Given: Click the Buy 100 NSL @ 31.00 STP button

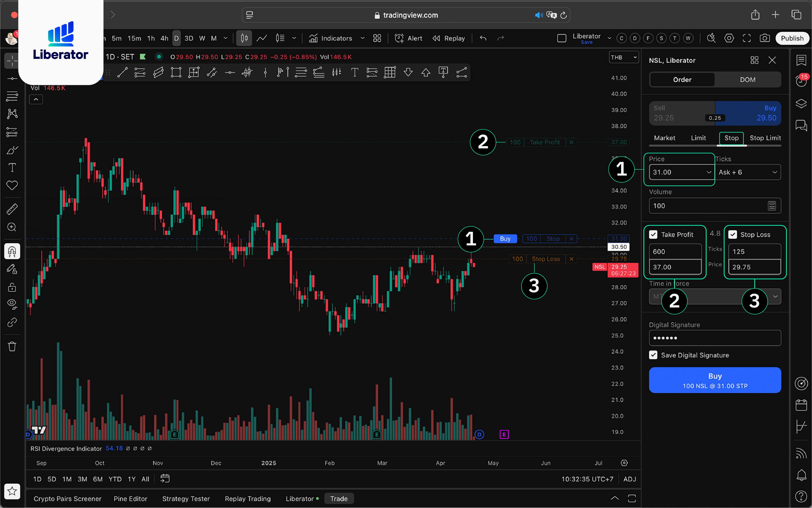Looking at the screenshot, I should (715, 380).
